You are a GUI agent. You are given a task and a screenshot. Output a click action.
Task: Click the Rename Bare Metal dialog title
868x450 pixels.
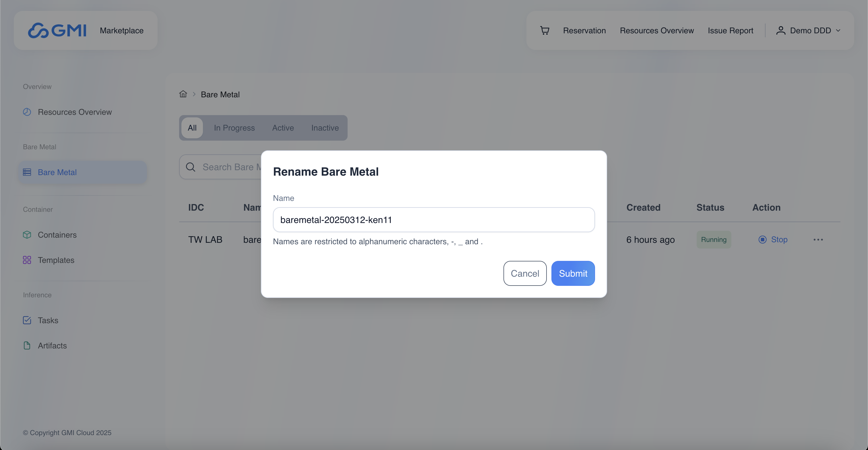coord(326,171)
